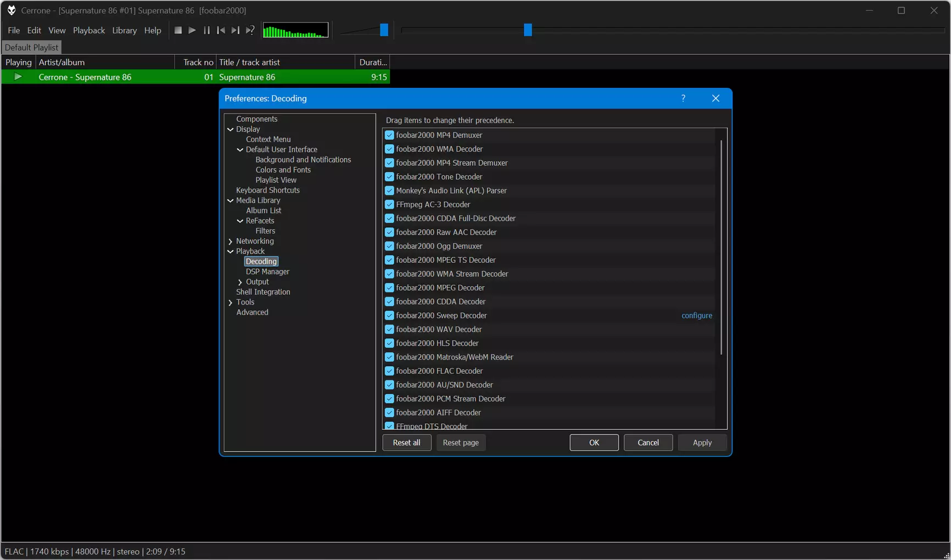Go to previous track icon
The height and width of the screenshot is (560, 951).
pos(221,30)
